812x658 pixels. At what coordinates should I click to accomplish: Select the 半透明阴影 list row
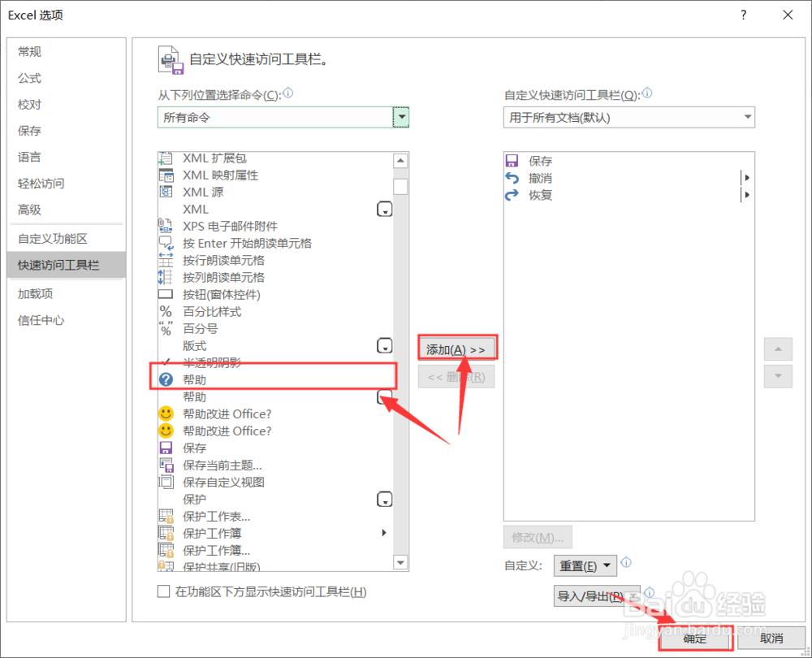pos(275,362)
